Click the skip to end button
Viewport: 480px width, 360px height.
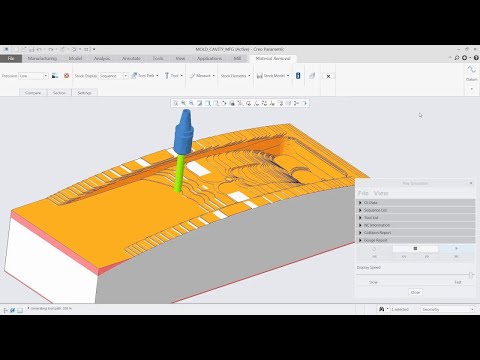tap(456, 256)
